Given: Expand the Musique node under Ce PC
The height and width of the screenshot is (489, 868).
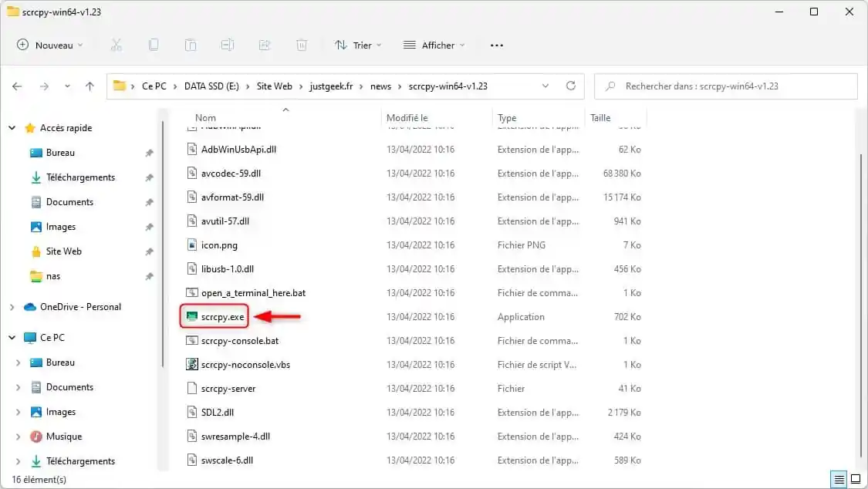Looking at the screenshot, I should (x=19, y=437).
